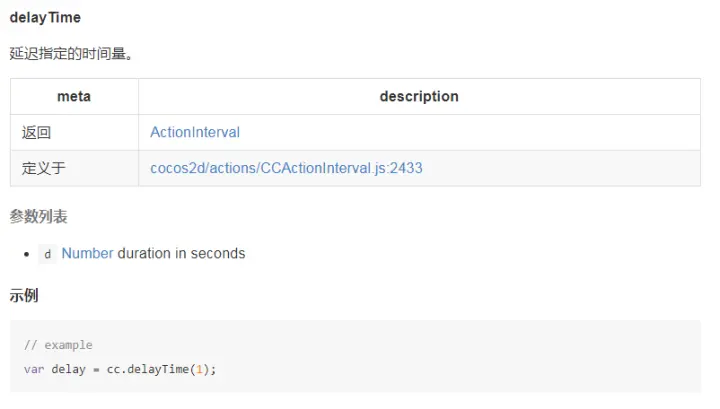Click the 'duration in seconds' parameter text

[181, 253]
